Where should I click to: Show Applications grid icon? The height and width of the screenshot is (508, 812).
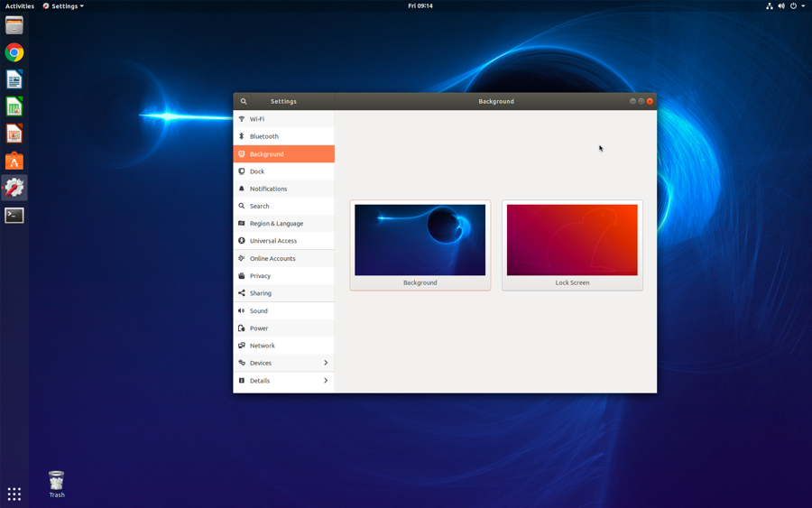pos(14,494)
